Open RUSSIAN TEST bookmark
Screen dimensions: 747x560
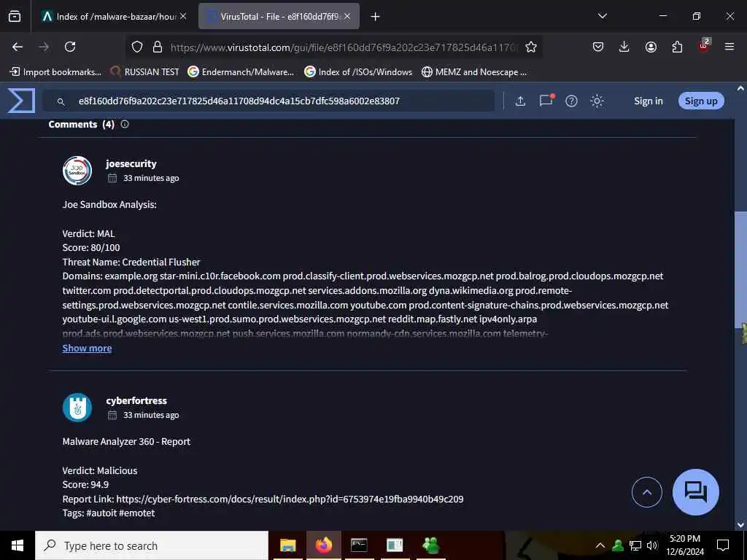tap(144, 72)
